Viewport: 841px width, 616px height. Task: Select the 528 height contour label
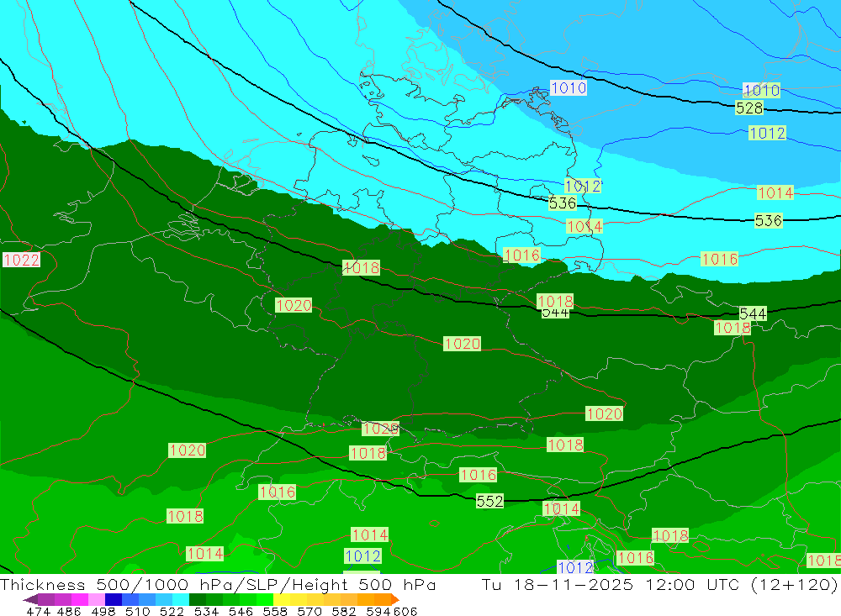coord(749,108)
